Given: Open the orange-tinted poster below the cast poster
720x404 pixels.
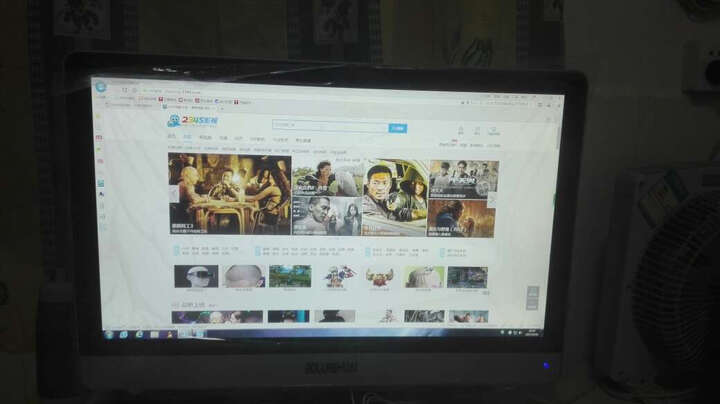Looking at the screenshot, I should pyautogui.click(x=461, y=219).
